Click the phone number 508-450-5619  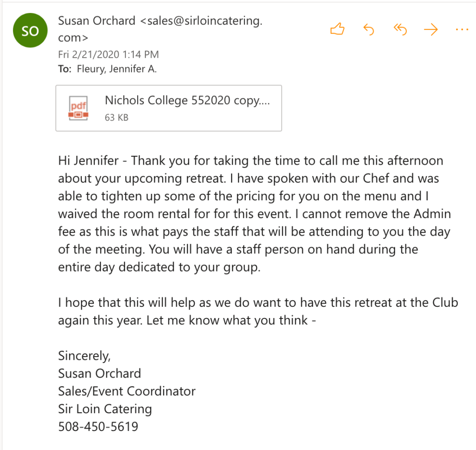[x=98, y=427]
